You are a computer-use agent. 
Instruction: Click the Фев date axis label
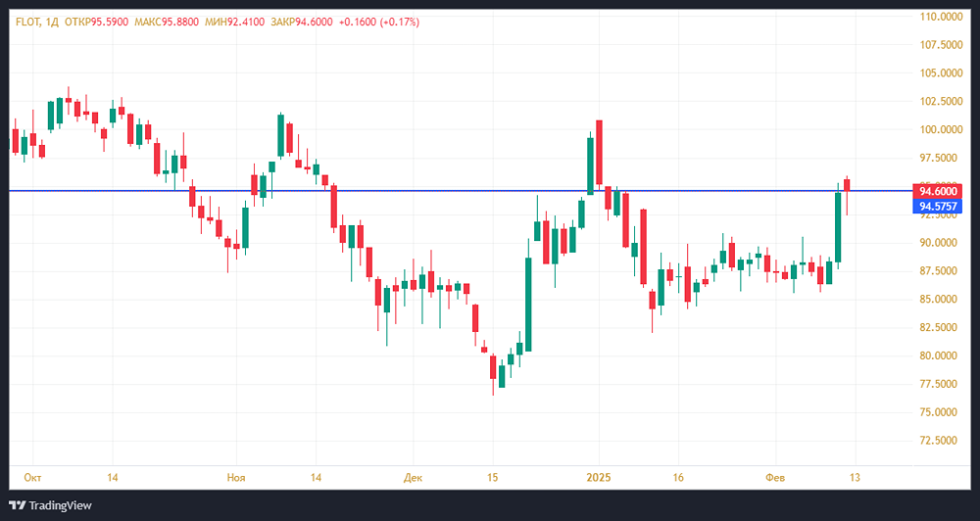click(x=775, y=478)
